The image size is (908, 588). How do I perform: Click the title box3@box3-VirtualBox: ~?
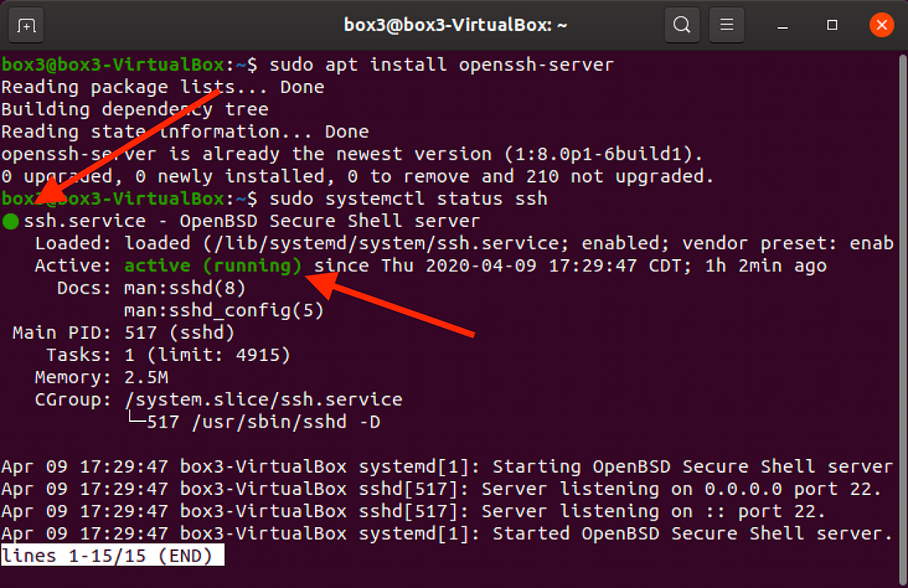click(x=454, y=25)
